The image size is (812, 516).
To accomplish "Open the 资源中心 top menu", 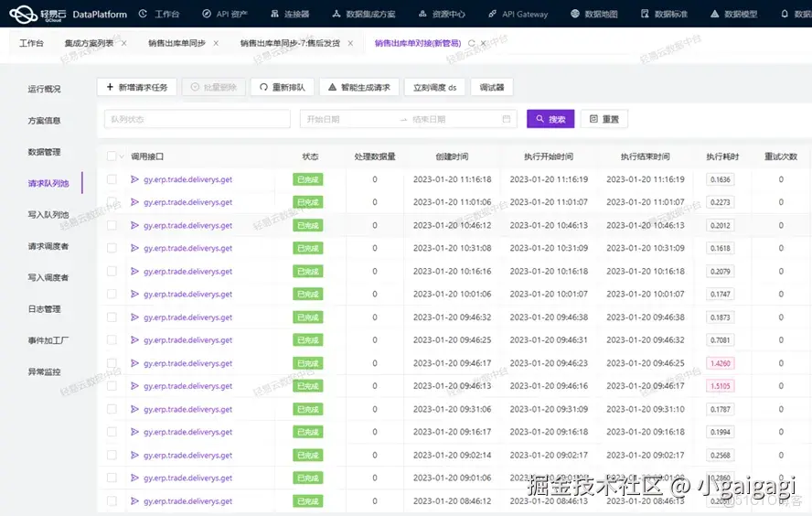I will tap(442, 14).
